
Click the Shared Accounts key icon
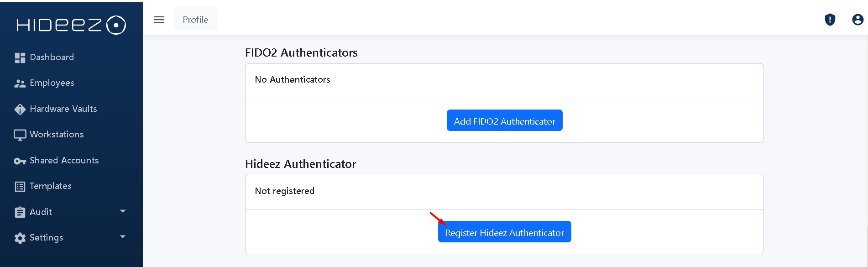point(20,161)
